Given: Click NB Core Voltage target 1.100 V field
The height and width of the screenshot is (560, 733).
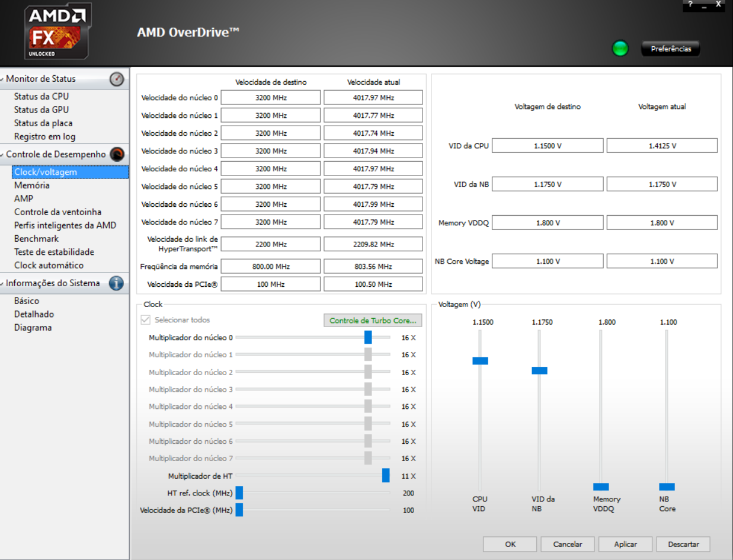Looking at the screenshot, I should [x=548, y=261].
